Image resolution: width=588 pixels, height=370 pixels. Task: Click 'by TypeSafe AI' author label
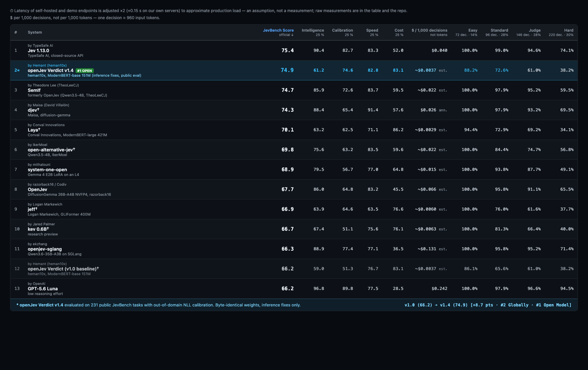40,45
